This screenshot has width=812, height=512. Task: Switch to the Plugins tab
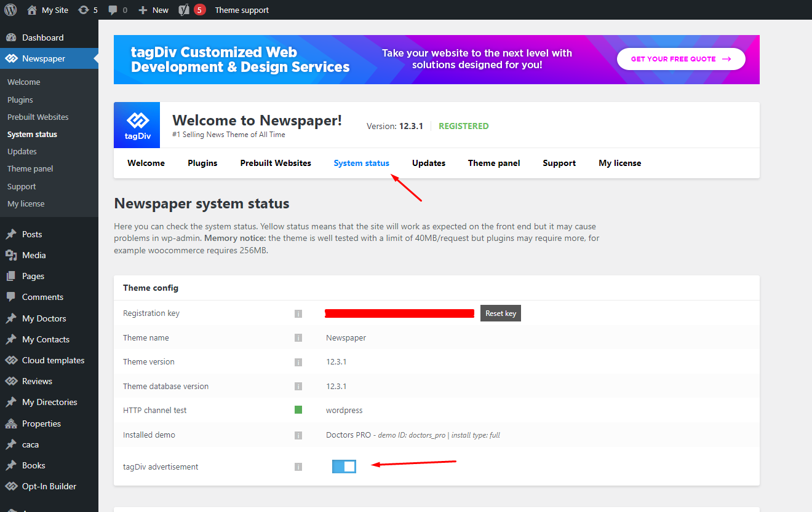click(202, 163)
